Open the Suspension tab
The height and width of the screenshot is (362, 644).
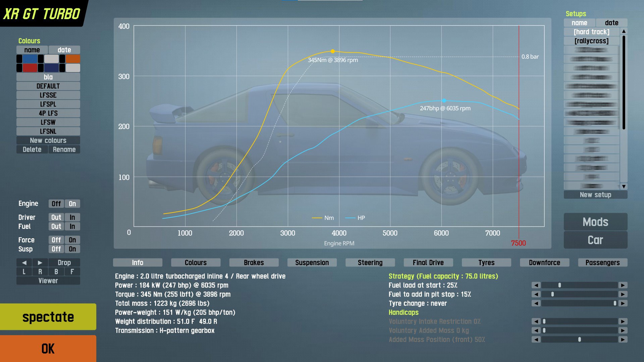coord(312,262)
